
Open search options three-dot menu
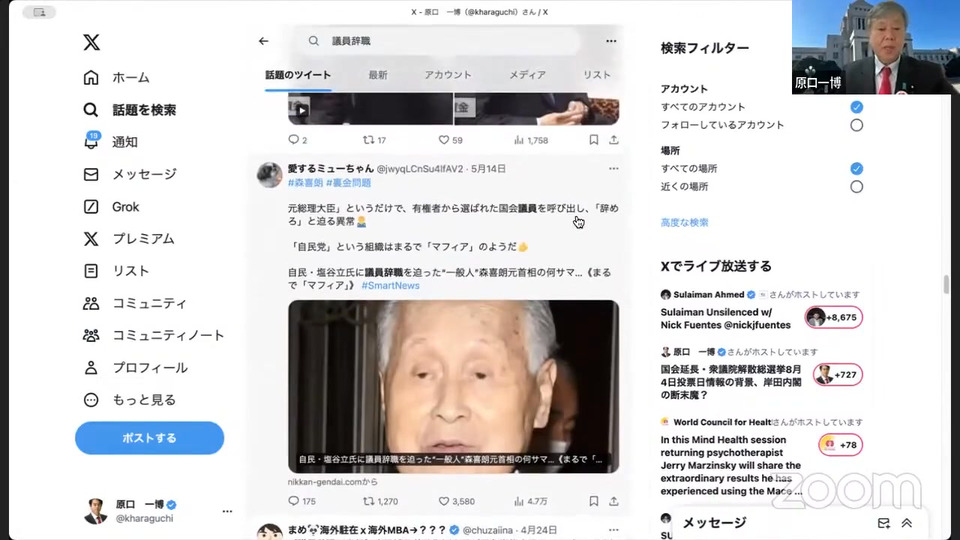coord(611,41)
